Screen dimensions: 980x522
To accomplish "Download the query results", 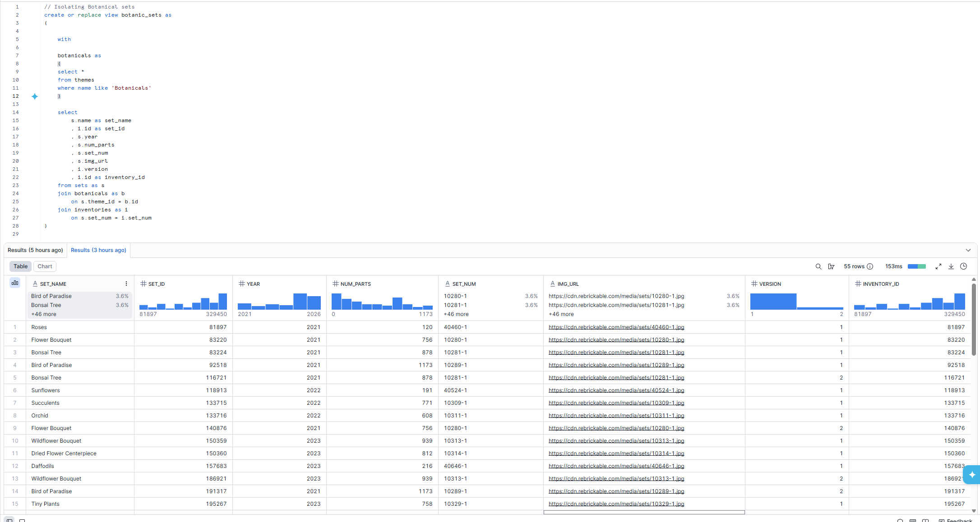I will click(x=951, y=266).
